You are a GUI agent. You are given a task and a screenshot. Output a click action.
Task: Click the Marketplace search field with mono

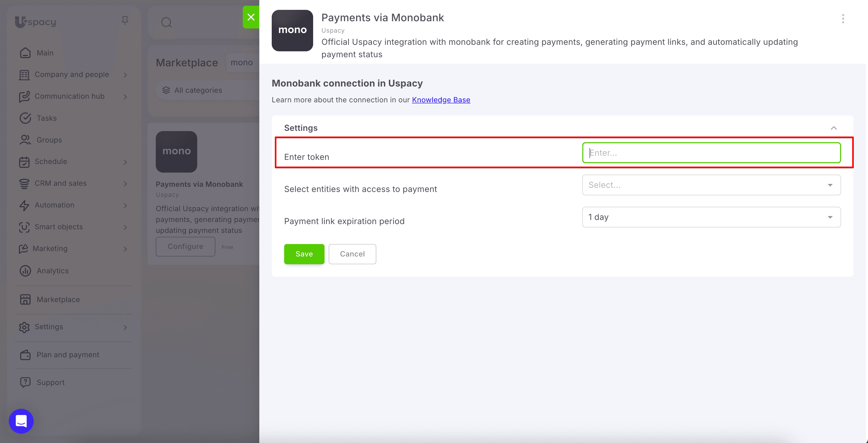pos(243,62)
